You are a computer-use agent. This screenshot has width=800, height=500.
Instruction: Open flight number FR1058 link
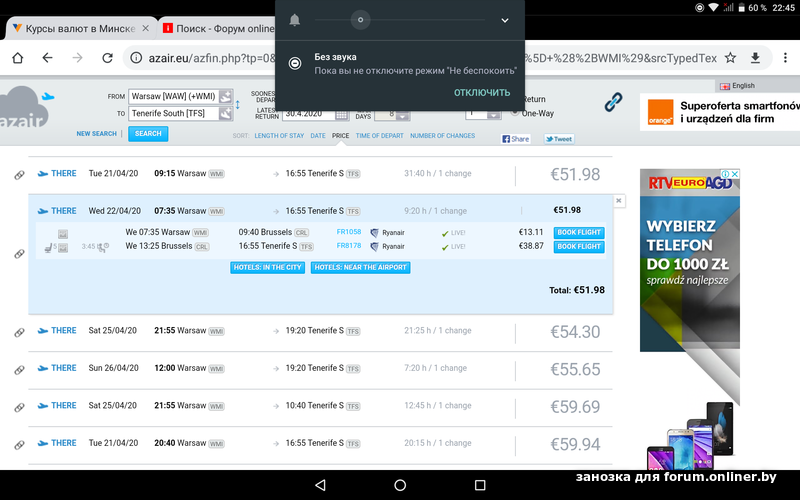(349, 232)
